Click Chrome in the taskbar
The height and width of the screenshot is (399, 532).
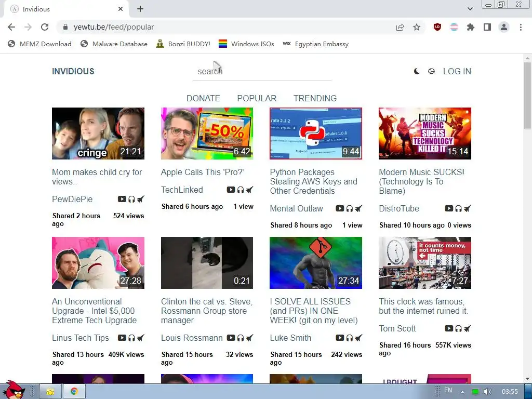74,392
